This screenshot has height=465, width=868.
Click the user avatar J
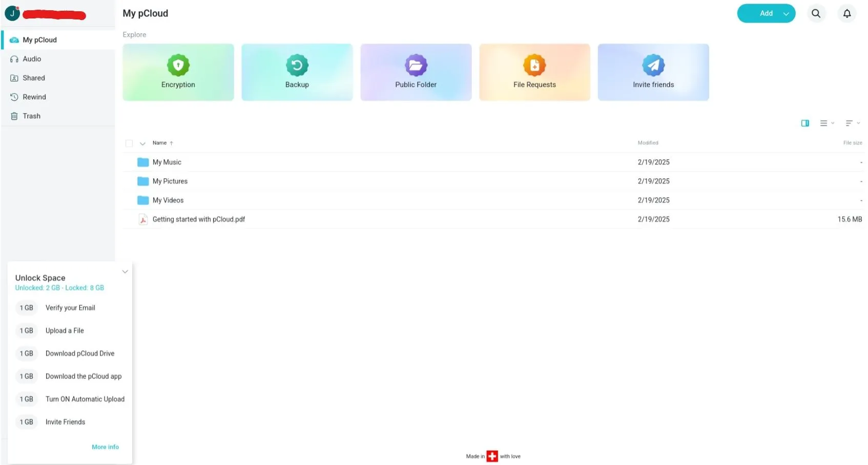click(x=12, y=13)
